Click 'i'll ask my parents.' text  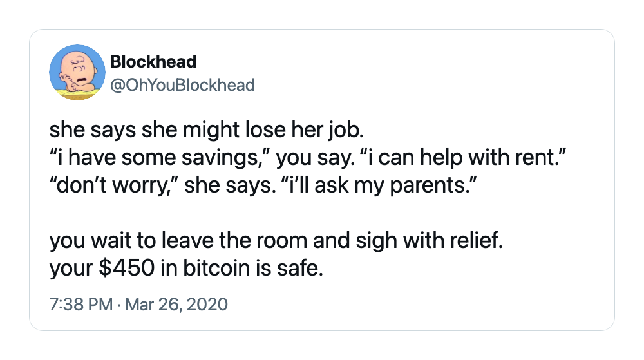380,185
